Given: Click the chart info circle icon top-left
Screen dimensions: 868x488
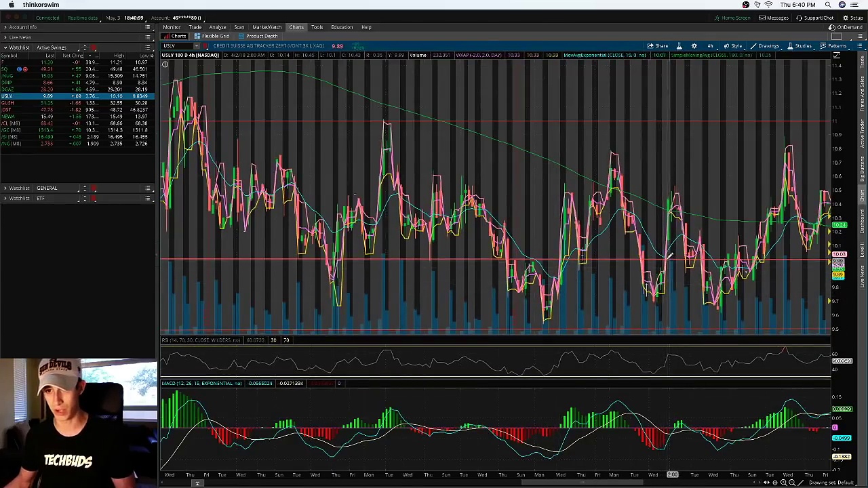Looking at the screenshot, I should (x=165, y=64).
